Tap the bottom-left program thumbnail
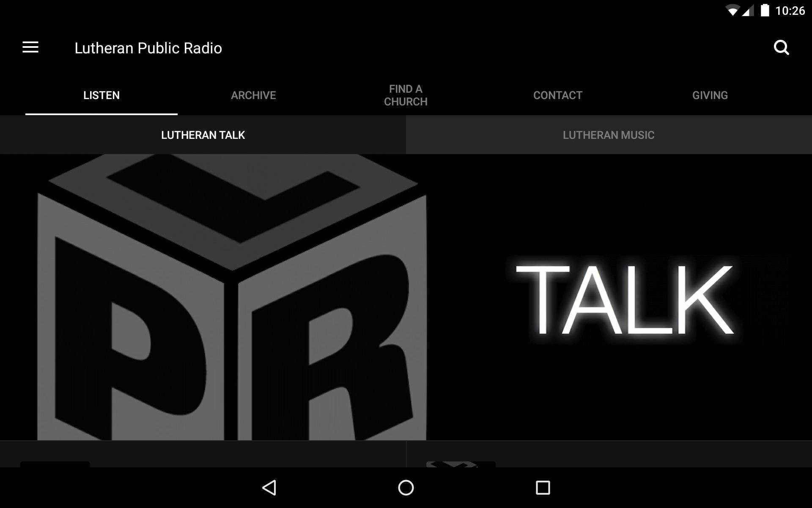The image size is (812, 508). (x=55, y=464)
